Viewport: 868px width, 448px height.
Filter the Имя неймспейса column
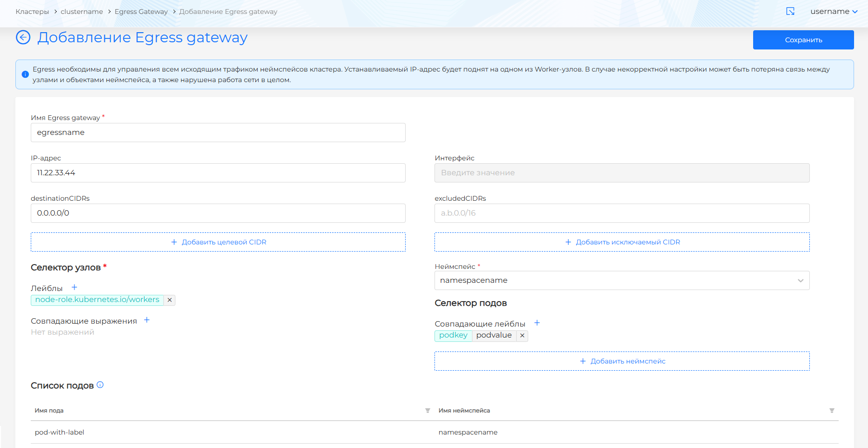[x=831, y=411]
